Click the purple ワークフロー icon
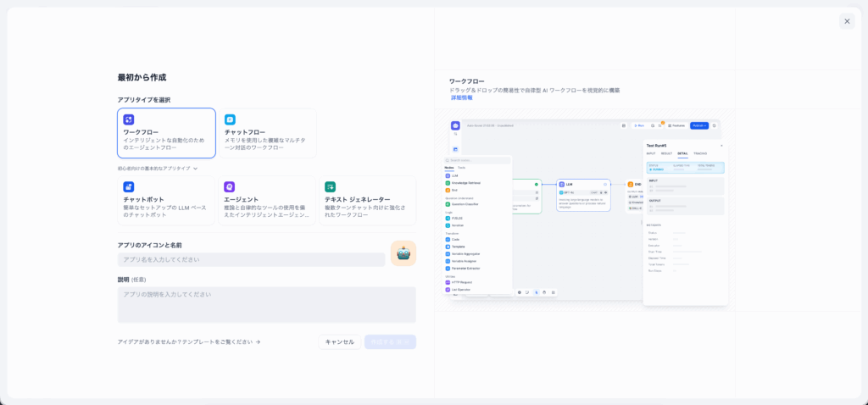Screen dimensions: 868x405 [129, 119]
